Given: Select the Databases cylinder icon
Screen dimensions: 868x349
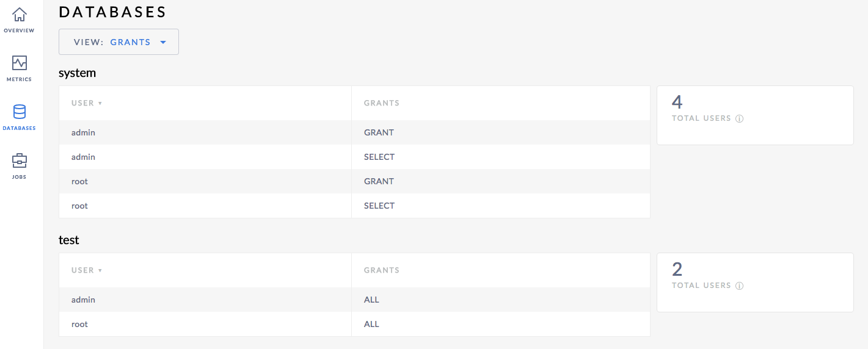Looking at the screenshot, I should (20, 112).
